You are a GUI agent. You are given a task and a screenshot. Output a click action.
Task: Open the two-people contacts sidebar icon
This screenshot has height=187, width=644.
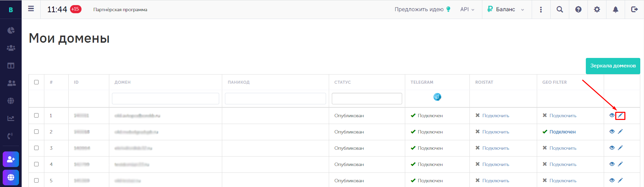(x=11, y=83)
